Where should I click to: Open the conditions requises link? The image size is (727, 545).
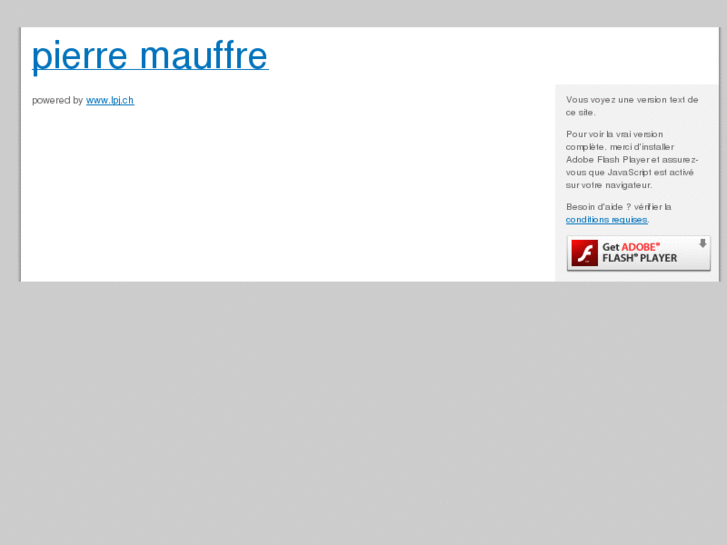pos(606,219)
